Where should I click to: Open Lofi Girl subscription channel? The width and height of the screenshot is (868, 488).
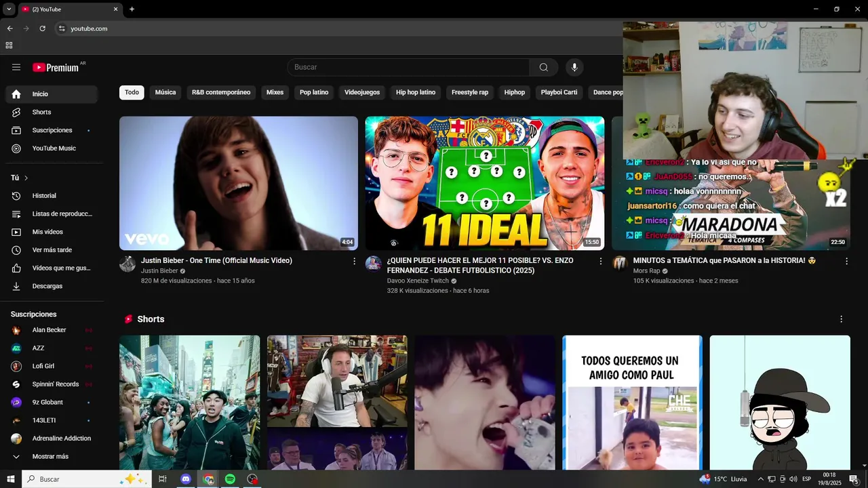pyautogui.click(x=52, y=366)
